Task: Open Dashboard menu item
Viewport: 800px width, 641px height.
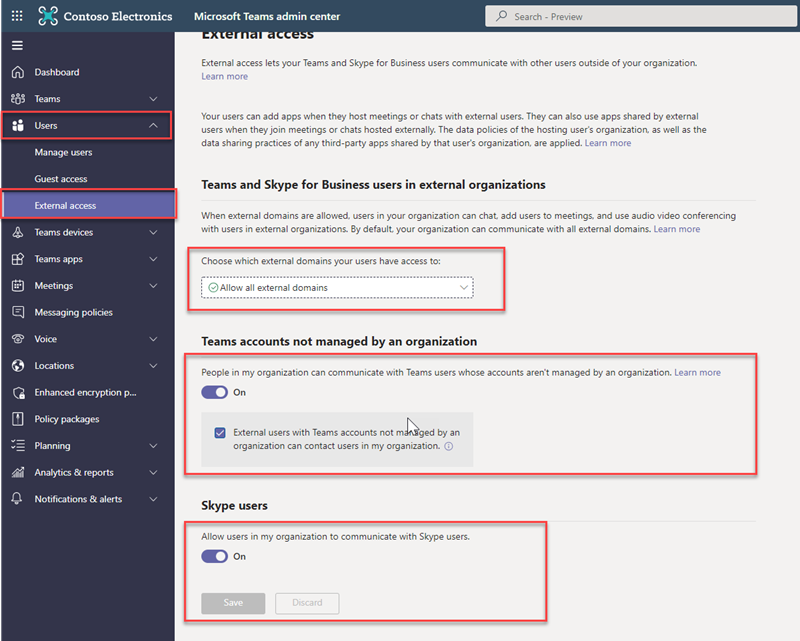Action: pos(88,72)
